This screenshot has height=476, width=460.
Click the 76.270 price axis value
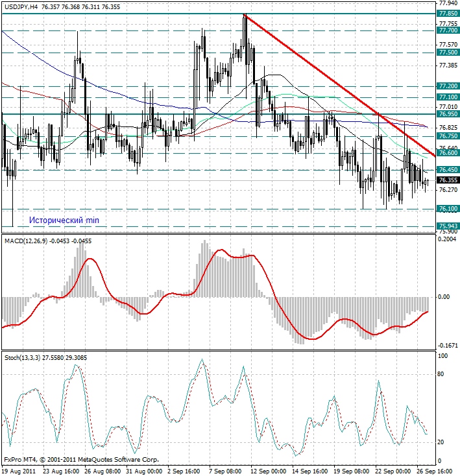coord(448,190)
